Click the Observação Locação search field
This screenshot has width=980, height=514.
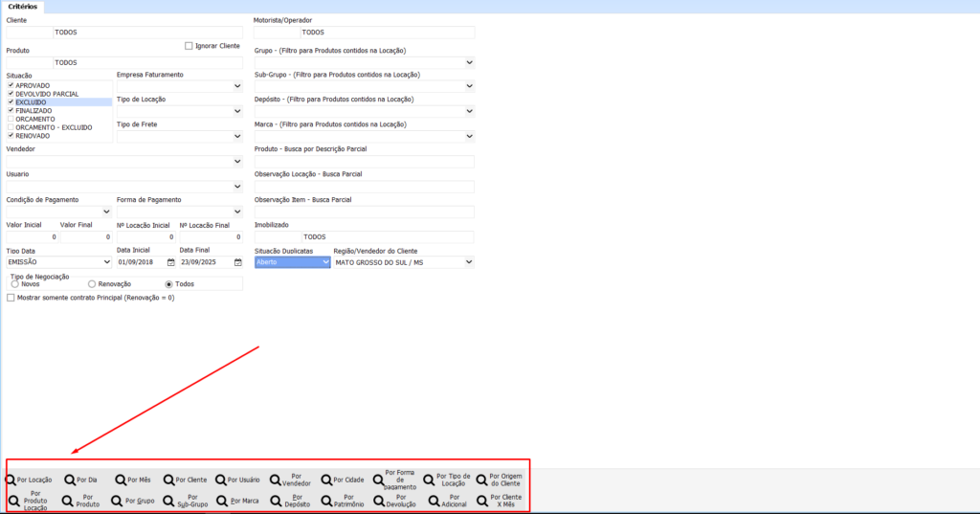click(x=364, y=187)
